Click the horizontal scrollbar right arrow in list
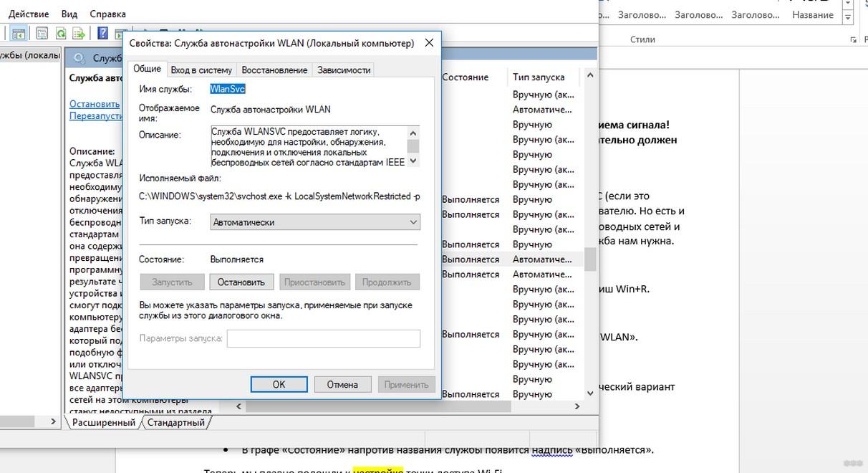The image size is (868, 473). click(x=577, y=406)
